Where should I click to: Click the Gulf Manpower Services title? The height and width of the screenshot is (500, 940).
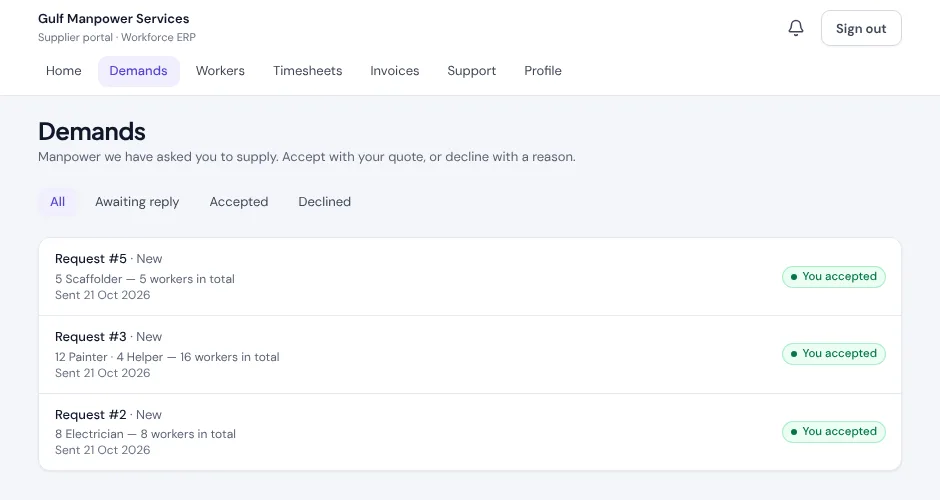click(113, 19)
